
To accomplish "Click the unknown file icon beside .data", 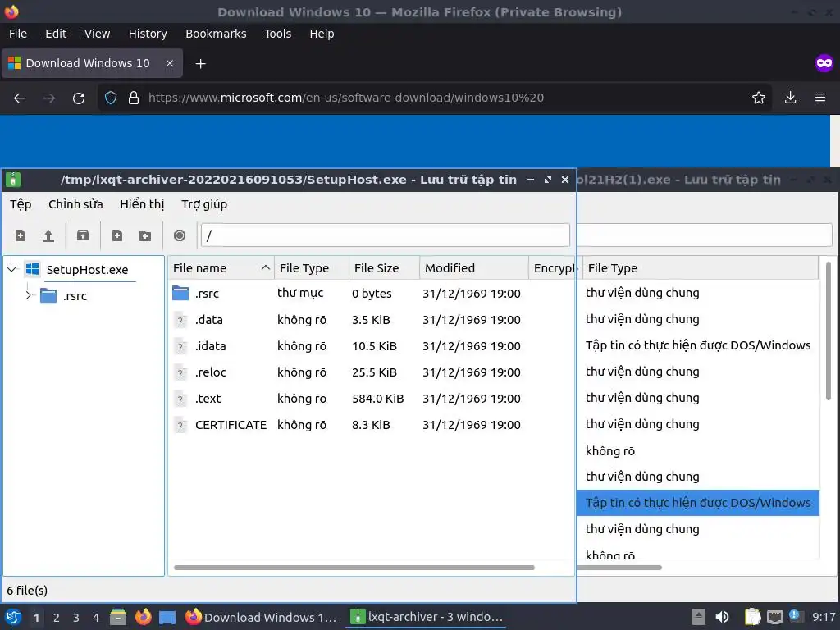I will (x=180, y=321).
